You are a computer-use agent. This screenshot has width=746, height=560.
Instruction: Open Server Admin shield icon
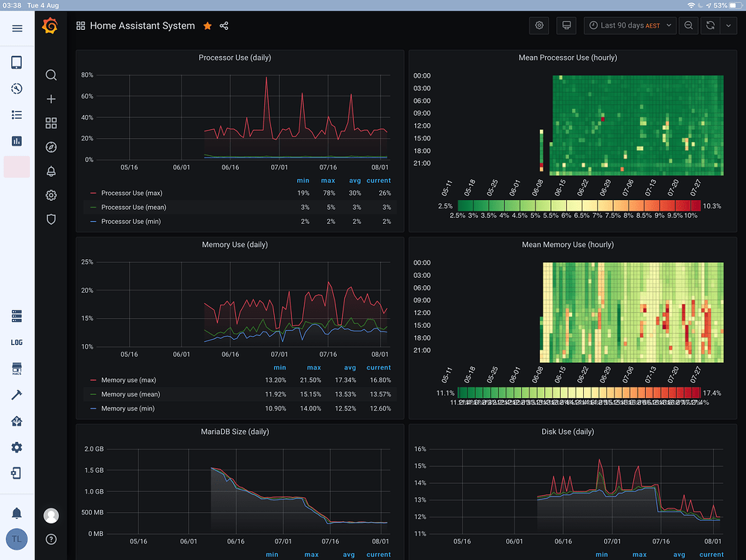pyautogui.click(x=51, y=219)
